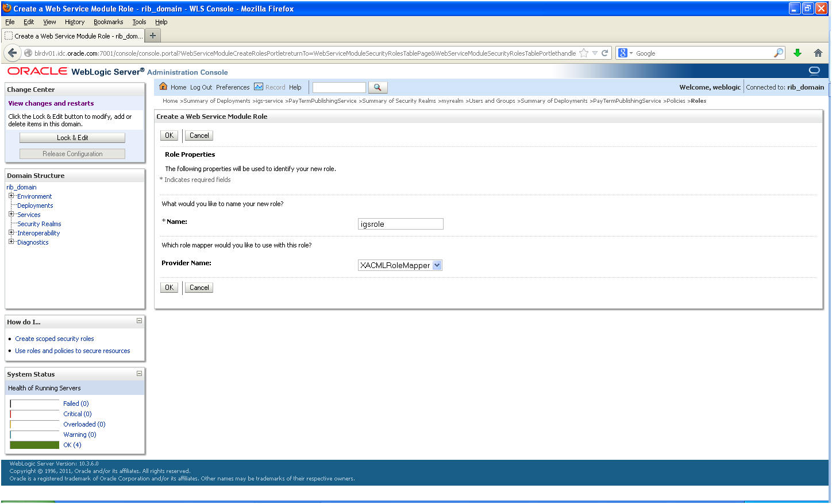Run console search with magnifier button

tap(378, 87)
